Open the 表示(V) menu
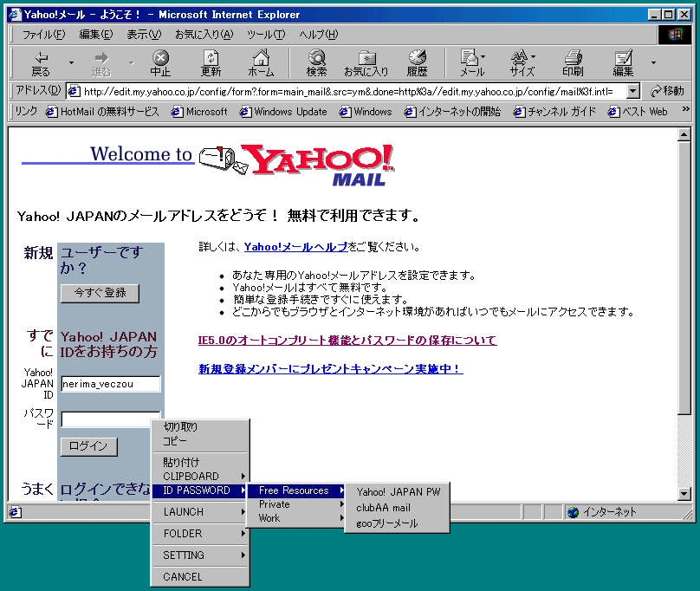Image resolution: width=700 pixels, height=591 pixels. point(144,35)
